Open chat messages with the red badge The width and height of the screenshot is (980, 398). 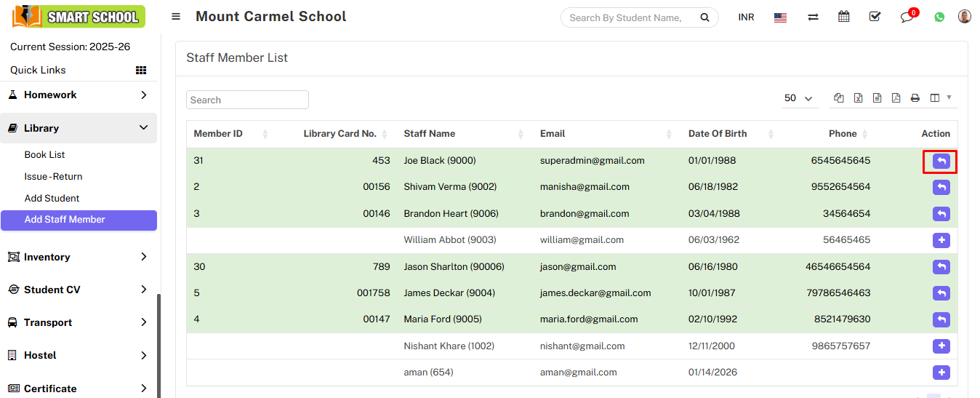point(907,17)
